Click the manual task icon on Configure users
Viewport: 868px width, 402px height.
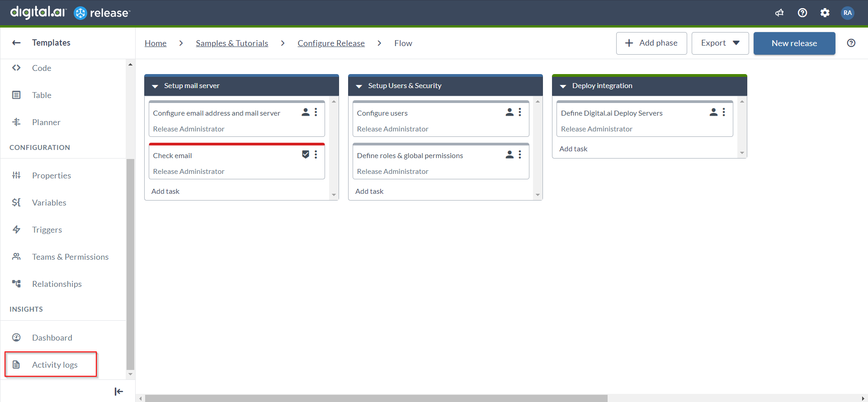tap(509, 112)
